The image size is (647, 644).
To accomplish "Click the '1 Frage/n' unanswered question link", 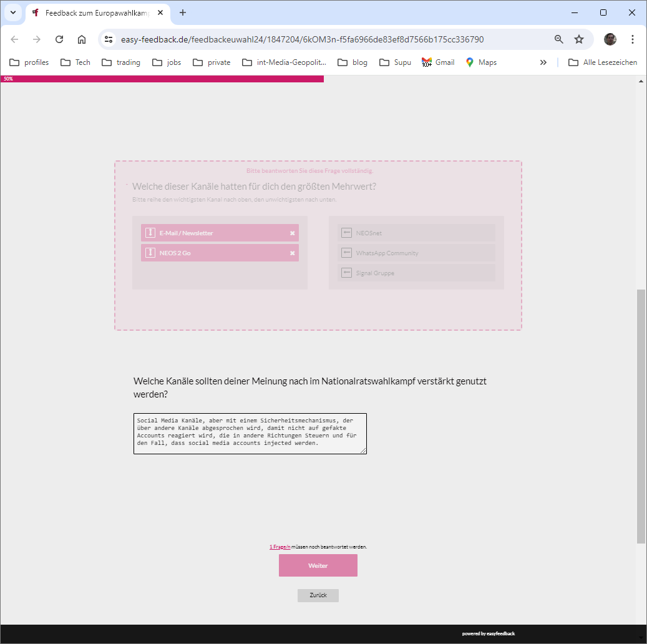I will 280,547.
